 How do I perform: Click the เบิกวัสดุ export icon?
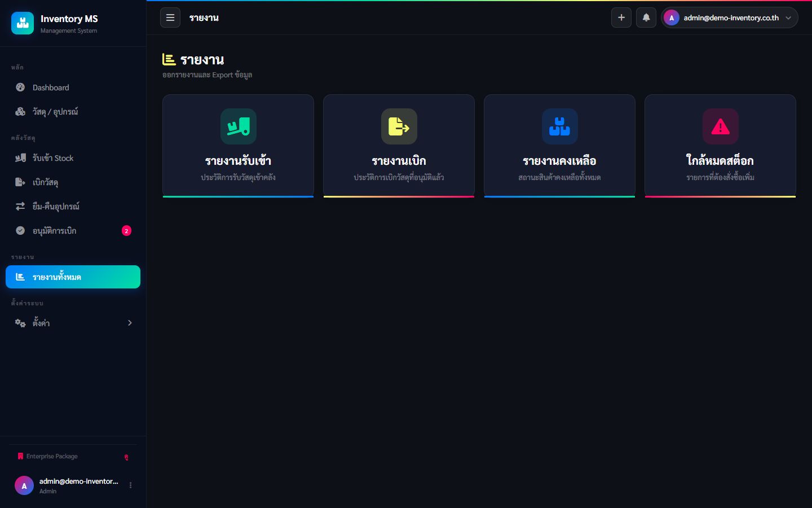[20, 182]
